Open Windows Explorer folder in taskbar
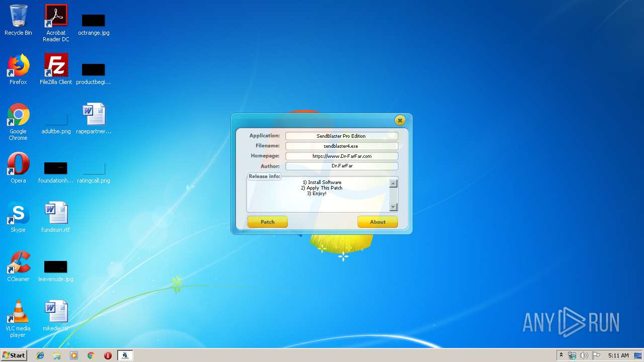Screen dimensions: 644x362 (57, 355)
